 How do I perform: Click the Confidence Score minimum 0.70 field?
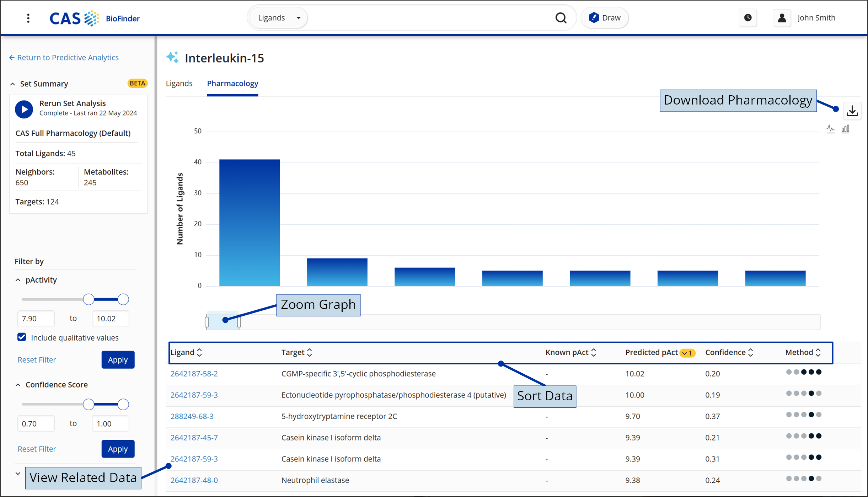click(x=36, y=423)
